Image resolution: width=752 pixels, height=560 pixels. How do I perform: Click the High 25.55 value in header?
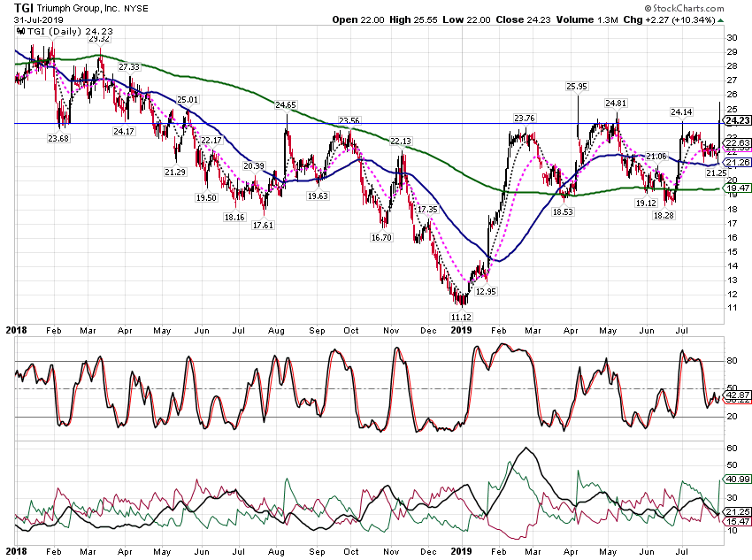pos(413,19)
